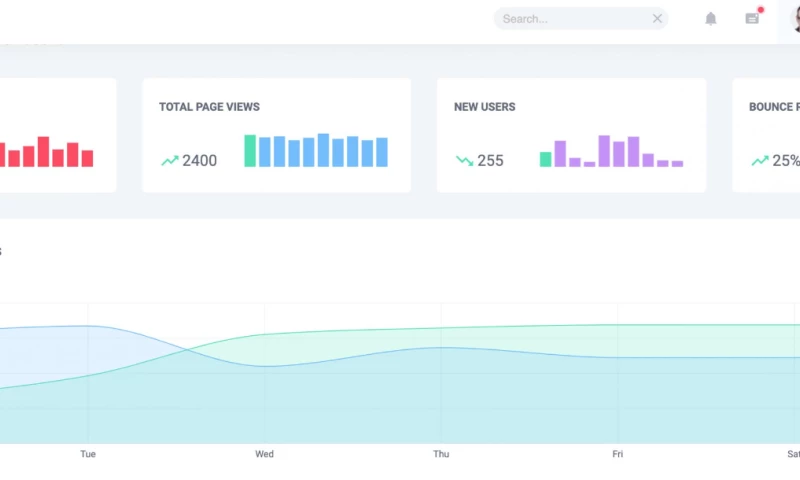Image resolution: width=800 pixels, height=480 pixels.
Task: Open messages icon with red badge
Action: (752, 19)
